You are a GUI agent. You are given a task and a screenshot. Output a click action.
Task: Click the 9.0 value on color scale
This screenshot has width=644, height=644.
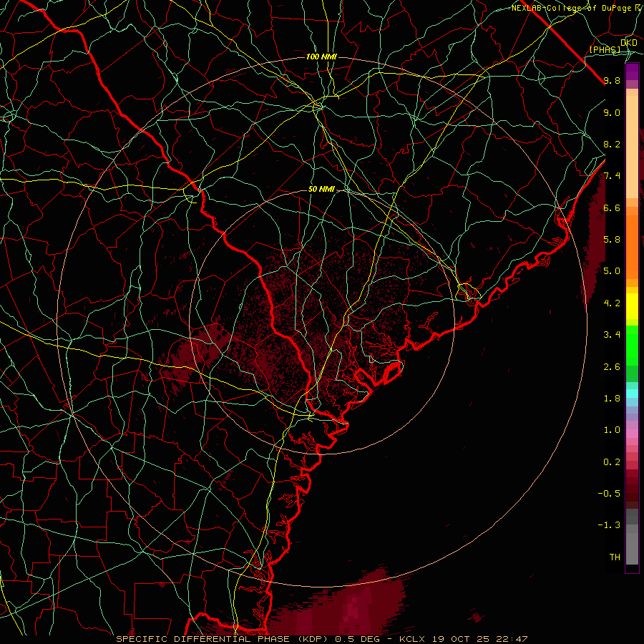pos(612,112)
